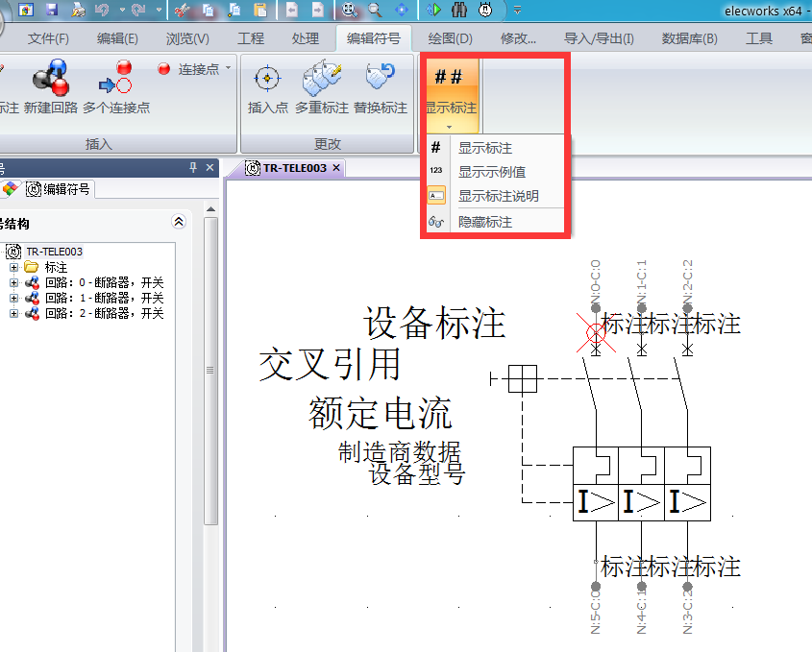
Task: Select 显示标注说明 menu entry
Action: (x=498, y=196)
